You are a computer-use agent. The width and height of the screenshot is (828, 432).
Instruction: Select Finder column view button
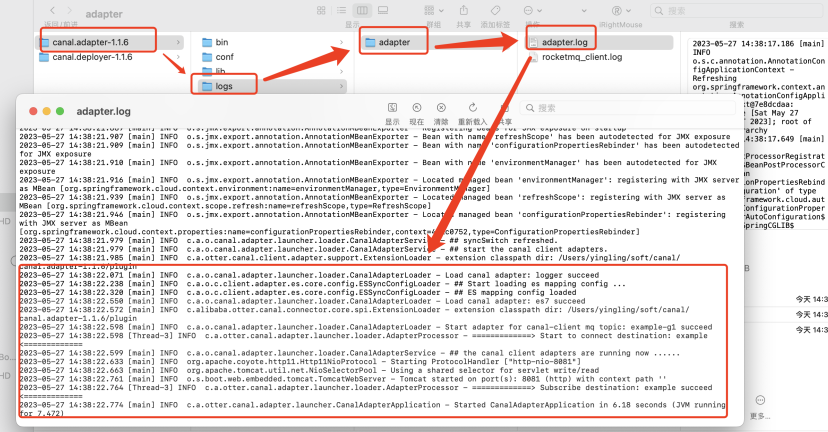click(362, 10)
